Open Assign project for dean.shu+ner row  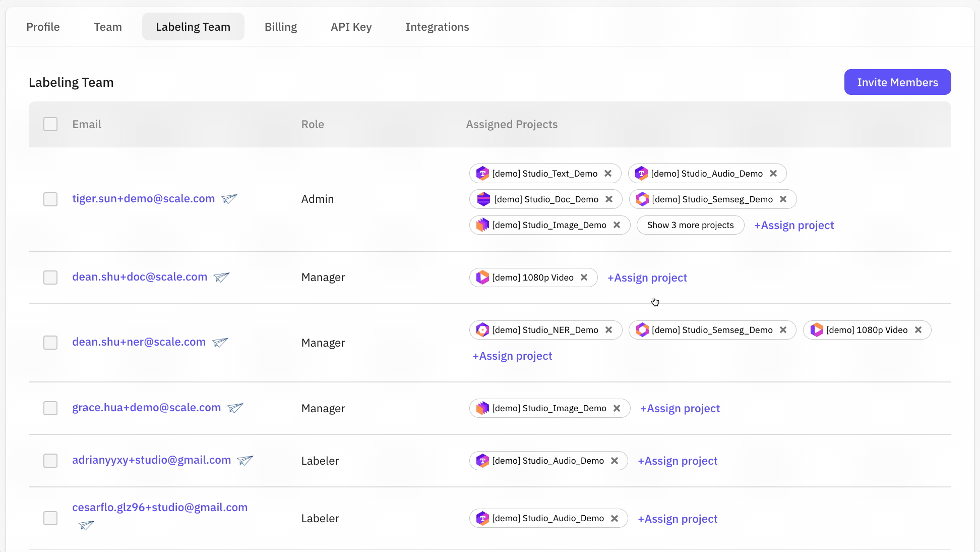(x=512, y=356)
